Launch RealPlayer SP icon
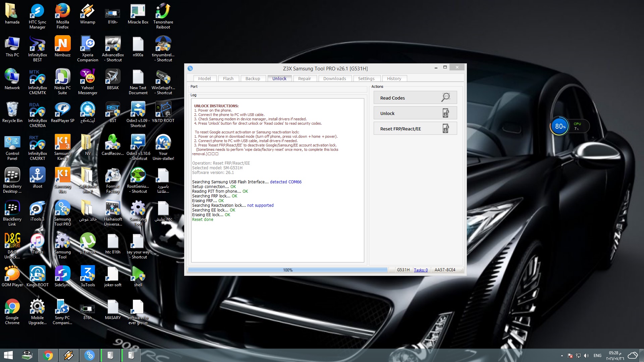Screen dimensions: 644x362 pos(62,113)
